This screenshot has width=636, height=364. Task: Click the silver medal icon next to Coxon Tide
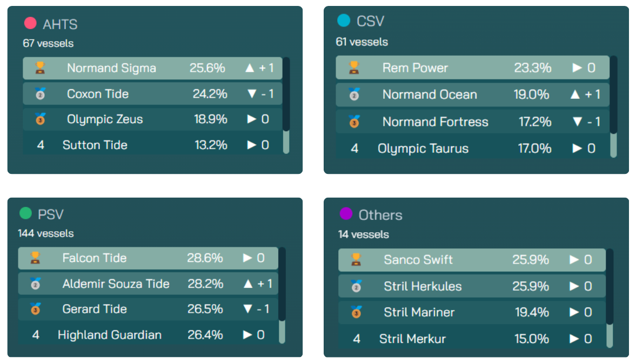coord(40,94)
